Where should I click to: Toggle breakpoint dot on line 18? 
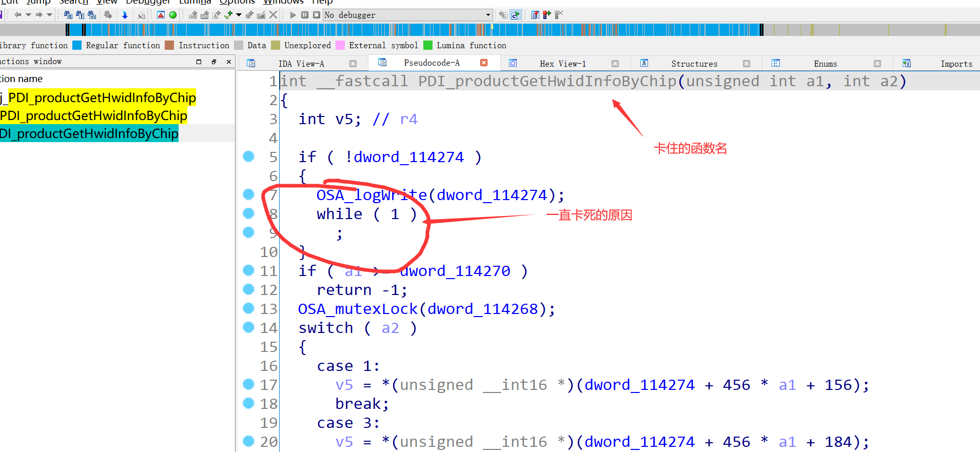(x=248, y=403)
